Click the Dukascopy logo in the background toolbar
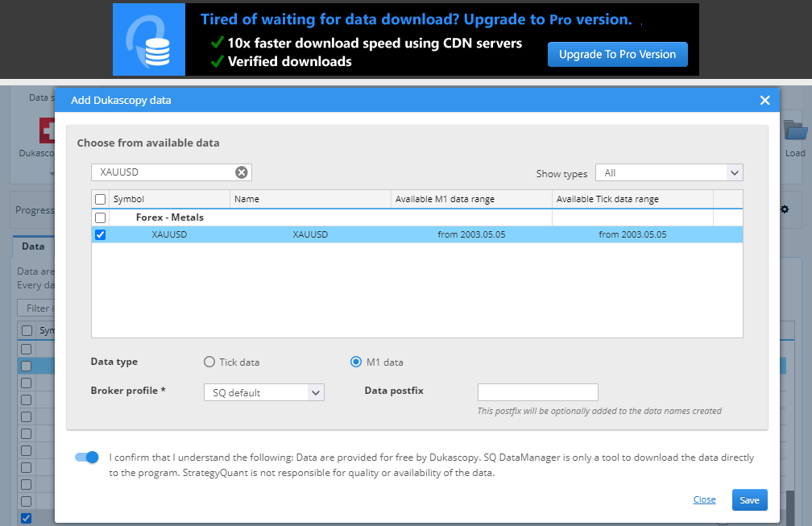The image size is (812, 526). [47, 130]
